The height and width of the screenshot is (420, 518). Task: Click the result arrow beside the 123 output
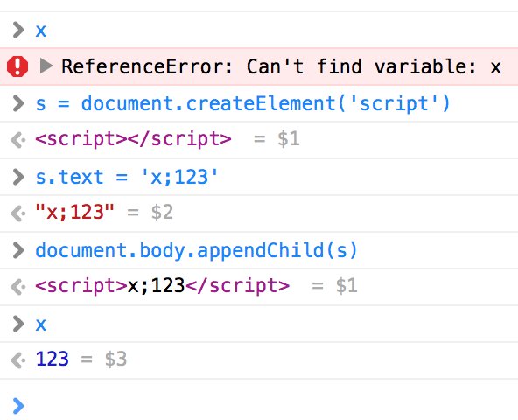18,360
